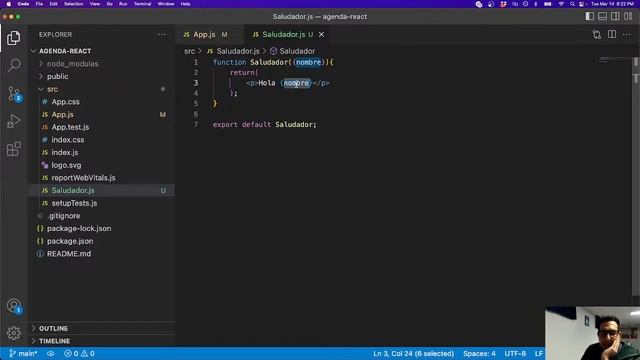Viewport: 640px width, 360px height.
Task: Click line number 7 in gutter
Action: coord(196,124)
